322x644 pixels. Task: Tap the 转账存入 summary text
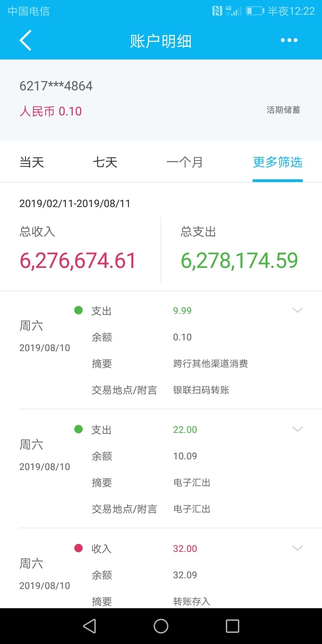click(x=192, y=602)
